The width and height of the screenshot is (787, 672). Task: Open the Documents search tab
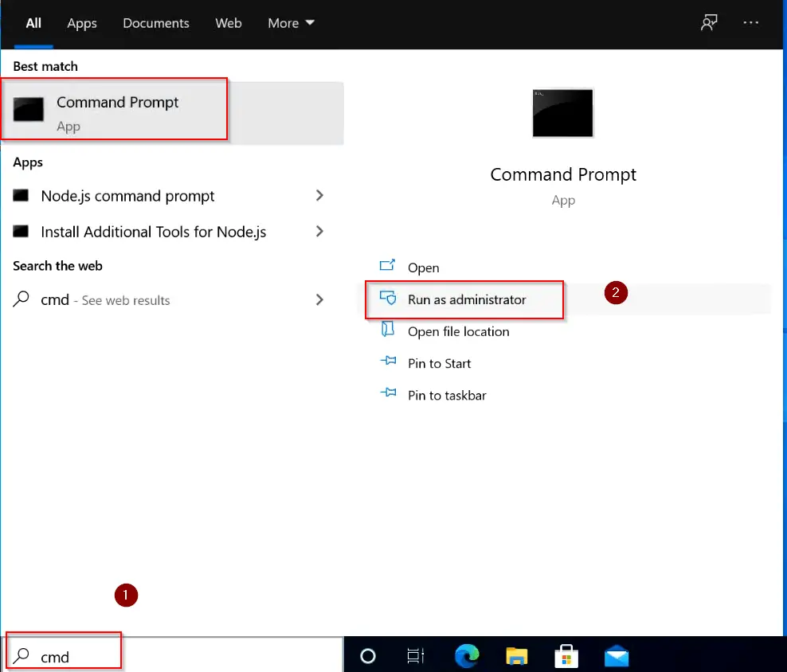pyautogui.click(x=155, y=23)
